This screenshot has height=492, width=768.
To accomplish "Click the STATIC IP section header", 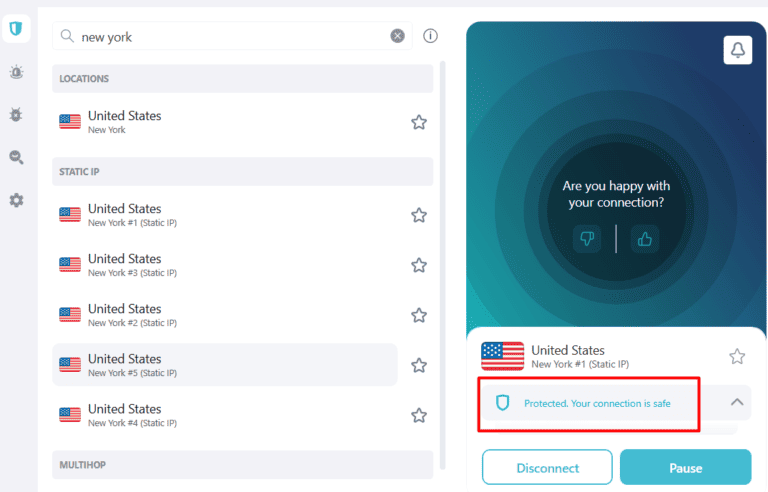I will (243, 172).
